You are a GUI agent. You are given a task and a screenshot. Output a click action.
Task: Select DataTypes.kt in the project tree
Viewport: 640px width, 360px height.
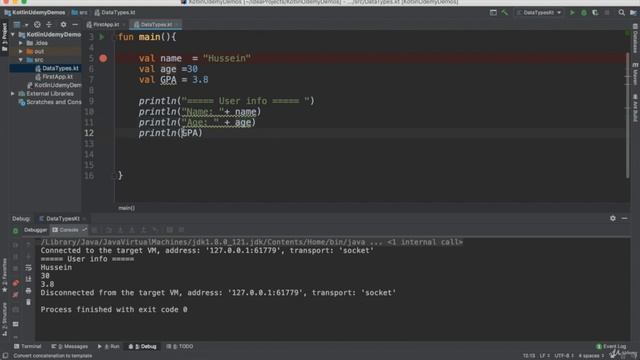click(x=45, y=68)
